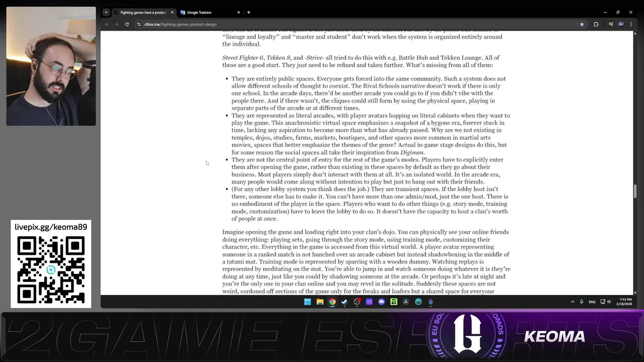This screenshot has width=644, height=362.
Task: Open the purple grid app in taskbar
Action: 369,302
